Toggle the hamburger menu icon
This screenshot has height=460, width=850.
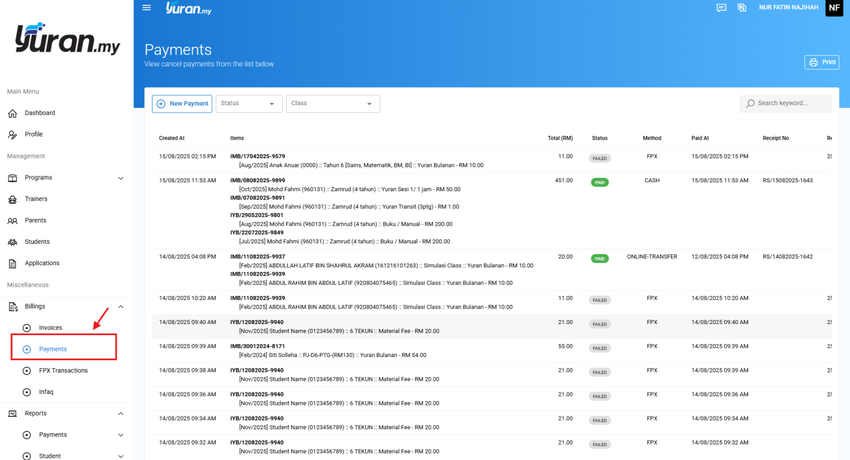click(x=146, y=8)
